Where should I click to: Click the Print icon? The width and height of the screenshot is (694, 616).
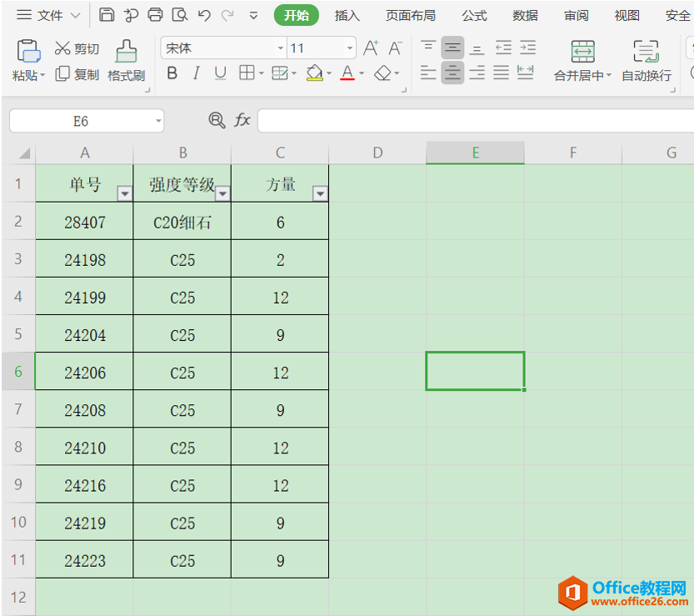pos(155,15)
